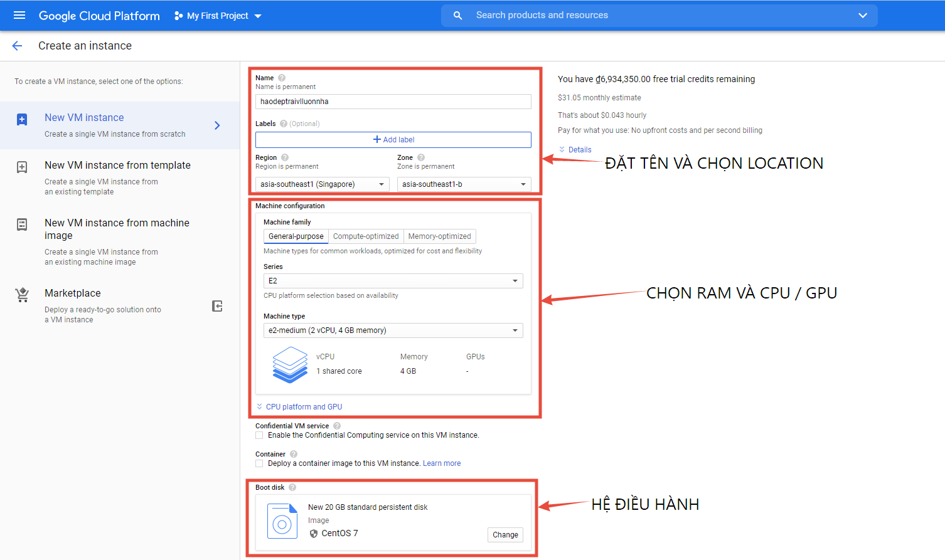Click the instance Name input field

pos(393,102)
